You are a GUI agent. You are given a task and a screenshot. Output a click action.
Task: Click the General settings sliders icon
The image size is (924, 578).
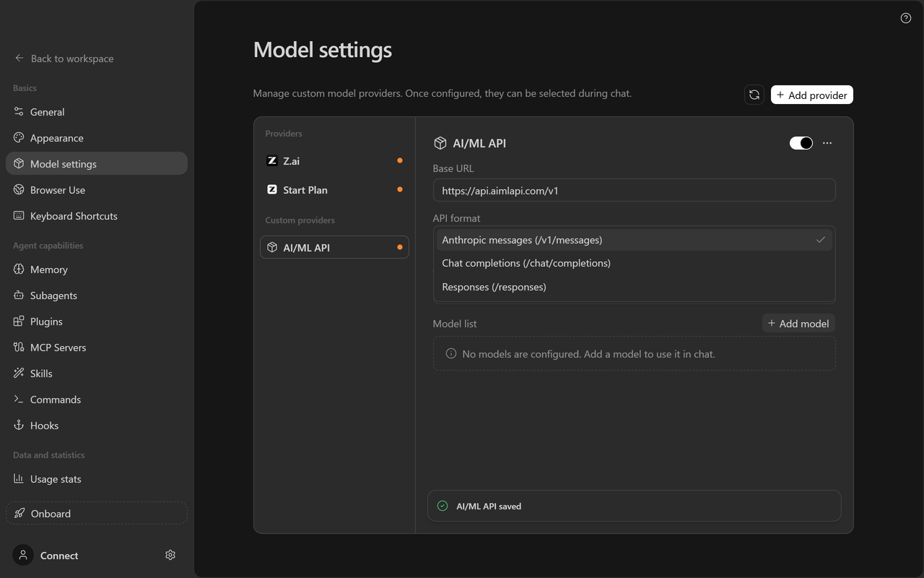pyautogui.click(x=19, y=112)
